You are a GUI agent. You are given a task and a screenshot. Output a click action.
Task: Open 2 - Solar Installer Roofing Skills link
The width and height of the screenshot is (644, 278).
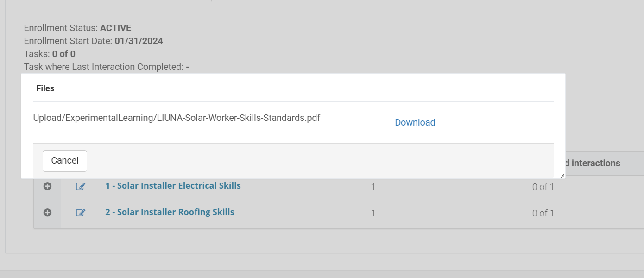coord(170,212)
